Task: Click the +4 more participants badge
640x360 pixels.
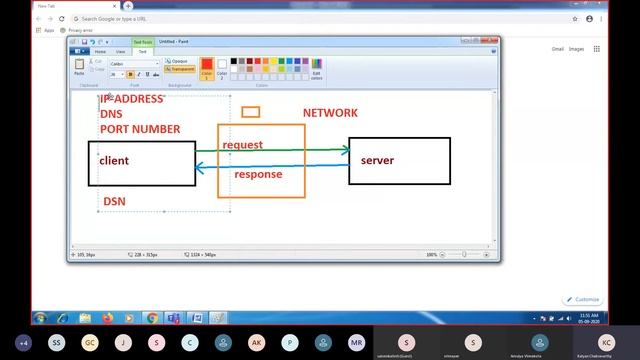Action: point(23,343)
